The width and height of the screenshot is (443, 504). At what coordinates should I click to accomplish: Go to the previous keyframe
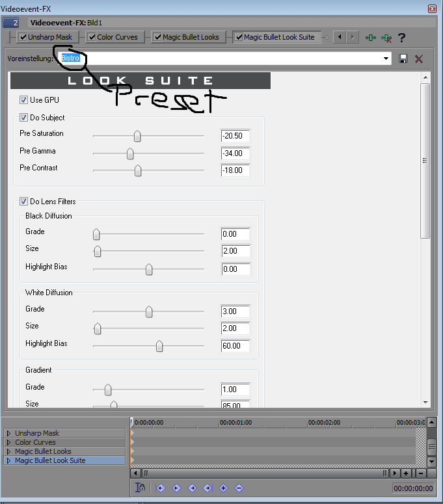pyautogui.click(x=176, y=488)
